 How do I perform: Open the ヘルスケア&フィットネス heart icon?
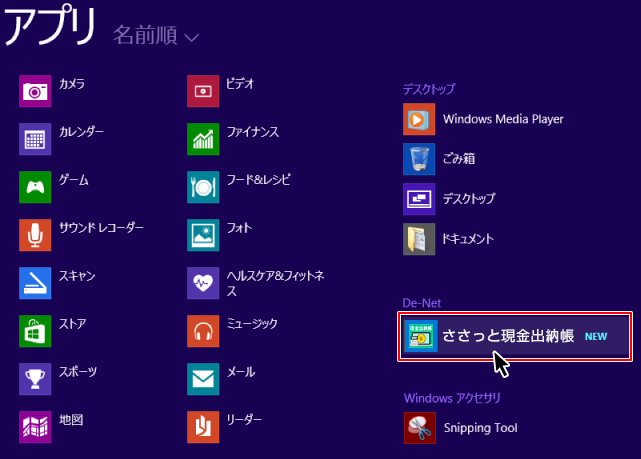203,283
